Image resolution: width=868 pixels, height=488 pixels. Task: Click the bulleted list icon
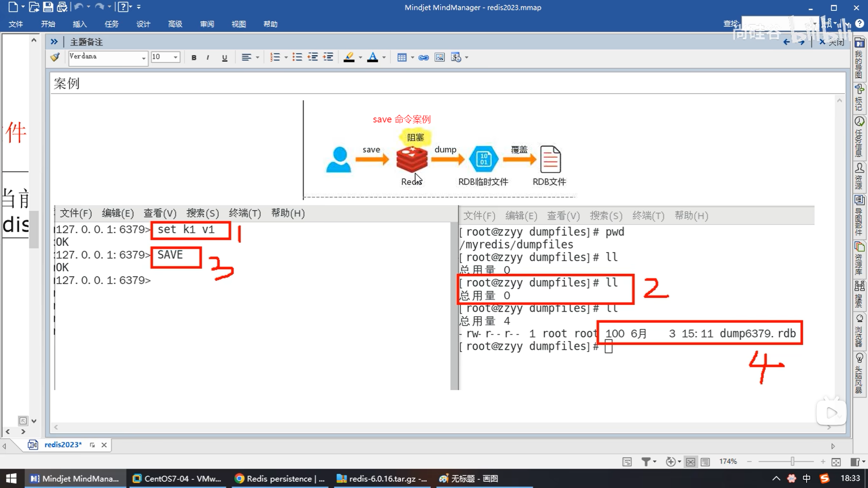[x=297, y=57]
